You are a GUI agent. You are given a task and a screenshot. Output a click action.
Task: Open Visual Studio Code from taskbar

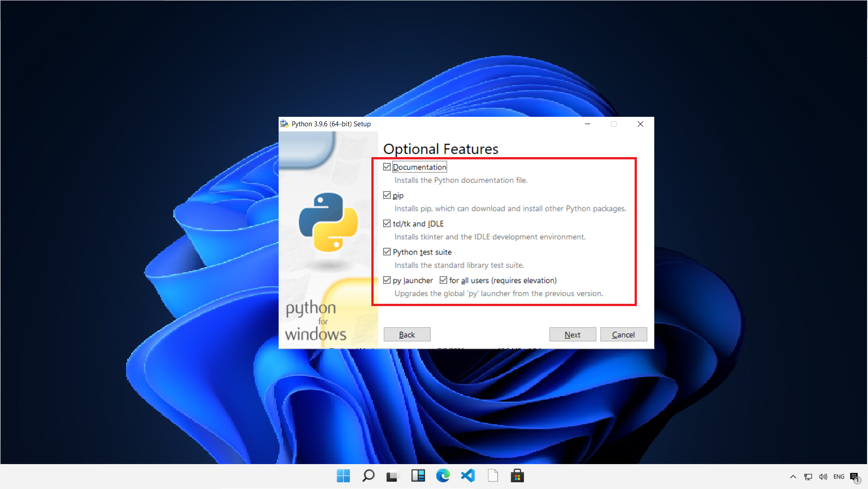pos(468,476)
